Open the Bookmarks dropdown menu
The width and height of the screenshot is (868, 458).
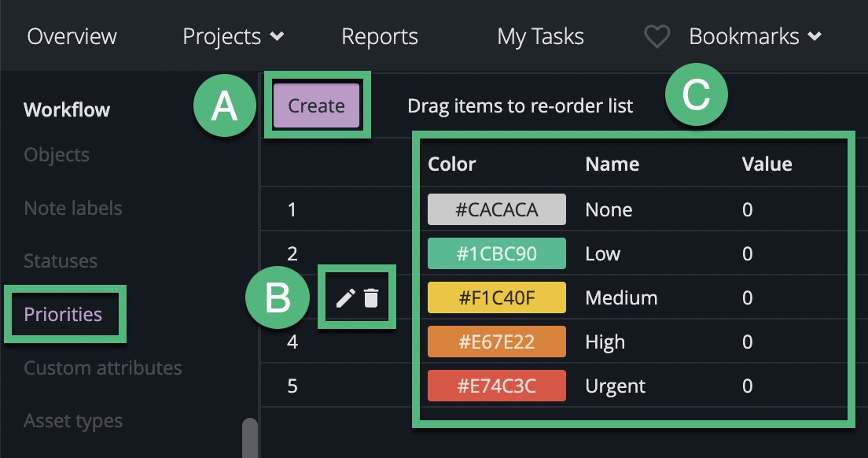(755, 37)
